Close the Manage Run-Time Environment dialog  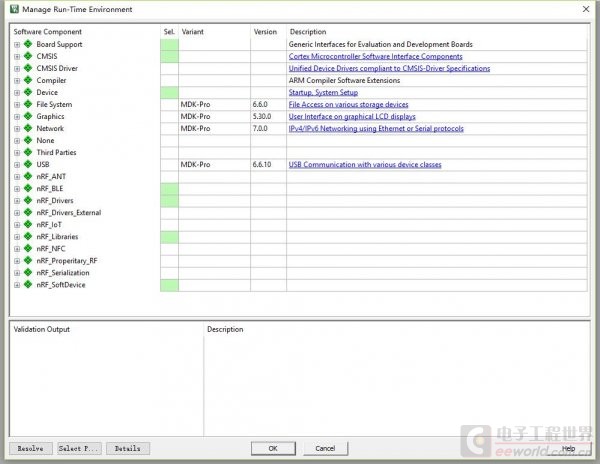[x=585, y=9]
